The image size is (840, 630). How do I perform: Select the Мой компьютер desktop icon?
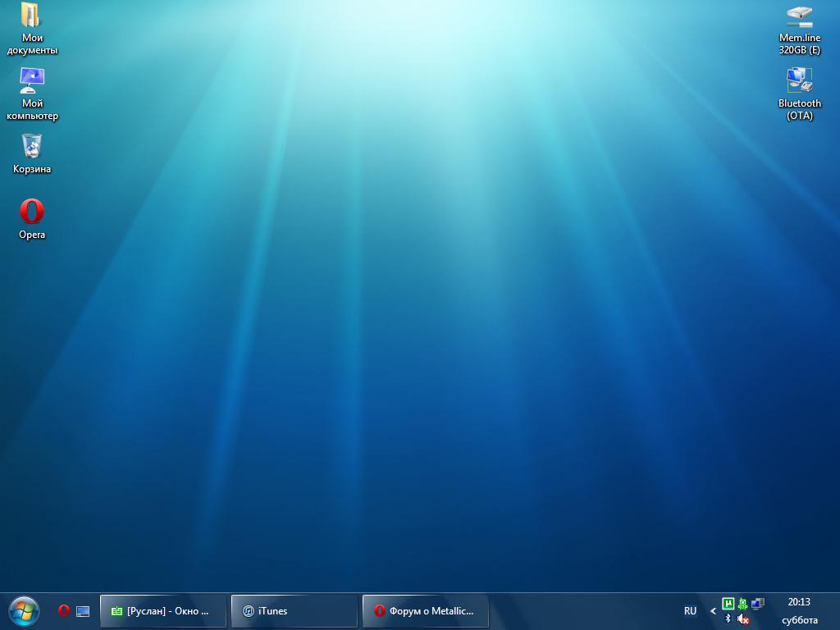click(x=32, y=80)
